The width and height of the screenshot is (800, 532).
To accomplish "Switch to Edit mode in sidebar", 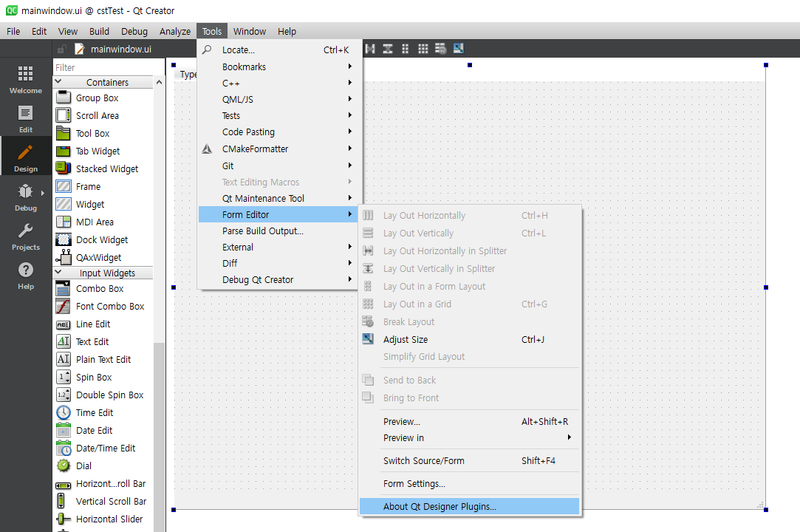I will click(26, 118).
